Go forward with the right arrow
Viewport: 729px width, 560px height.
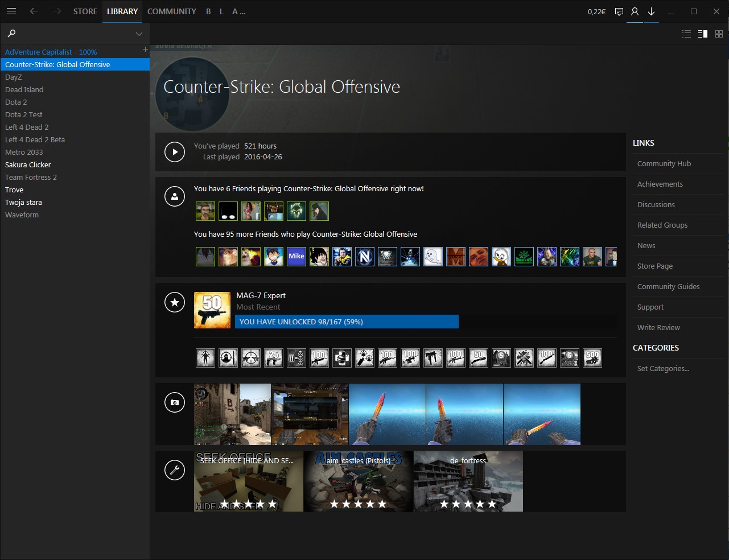57,11
